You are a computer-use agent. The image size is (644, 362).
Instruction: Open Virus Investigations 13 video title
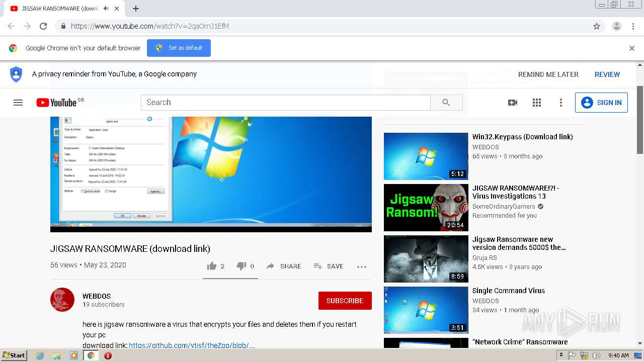516,192
